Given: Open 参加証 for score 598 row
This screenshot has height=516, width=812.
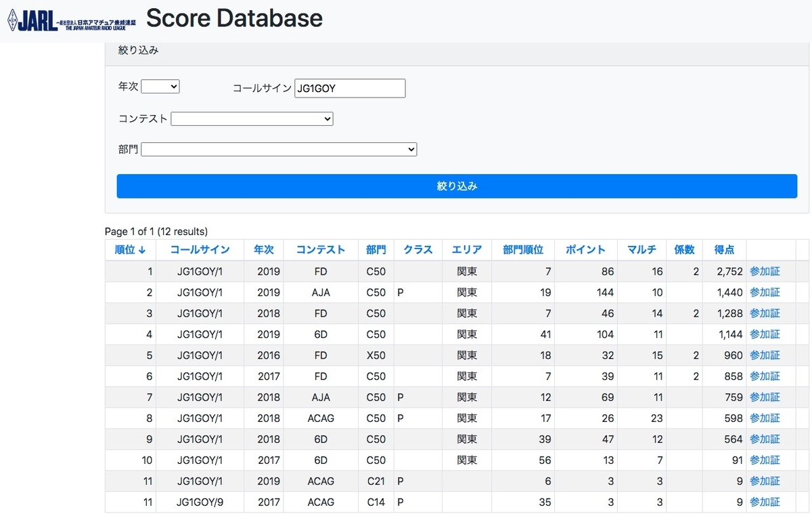Looking at the screenshot, I should (765, 418).
